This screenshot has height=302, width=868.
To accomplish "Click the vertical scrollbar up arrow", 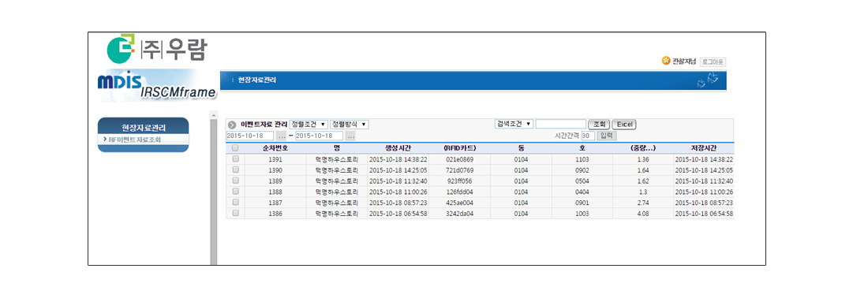I will point(214,114).
